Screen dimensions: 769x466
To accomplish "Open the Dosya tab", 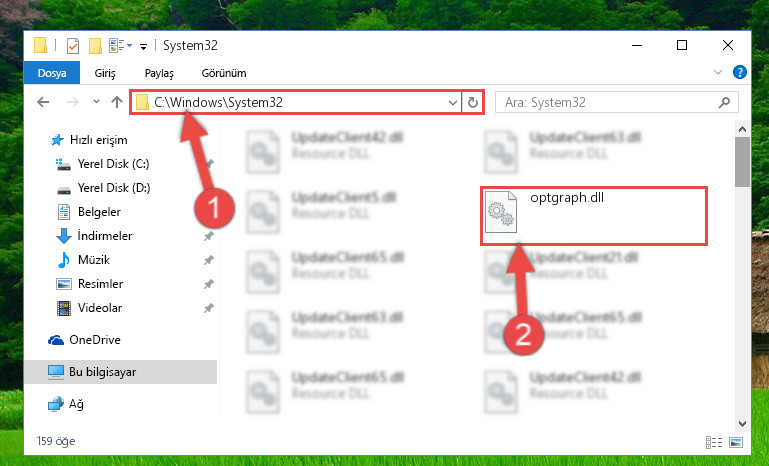I will [x=51, y=73].
